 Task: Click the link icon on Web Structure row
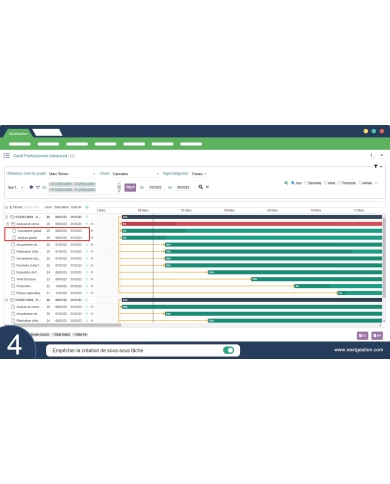92,279
